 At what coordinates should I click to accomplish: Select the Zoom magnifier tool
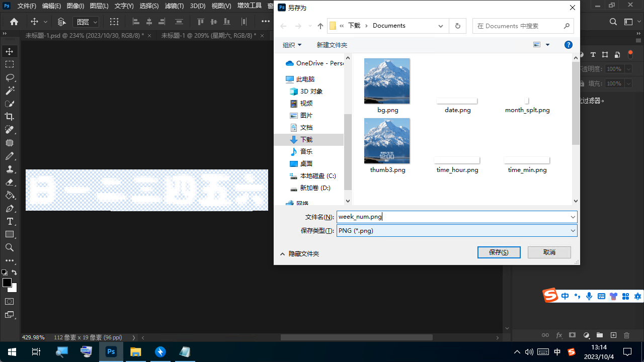10,247
